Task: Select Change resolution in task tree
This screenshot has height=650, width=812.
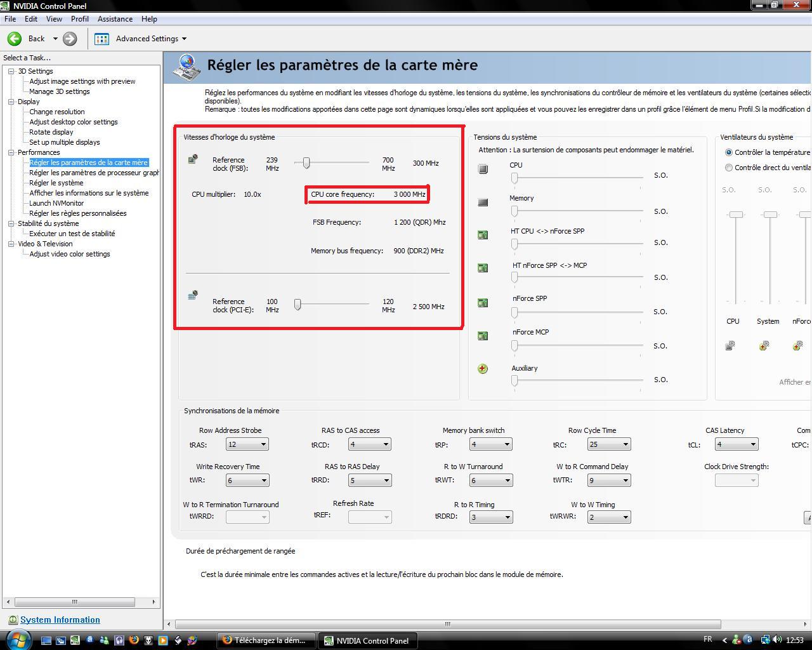Action: (x=57, y=112)
